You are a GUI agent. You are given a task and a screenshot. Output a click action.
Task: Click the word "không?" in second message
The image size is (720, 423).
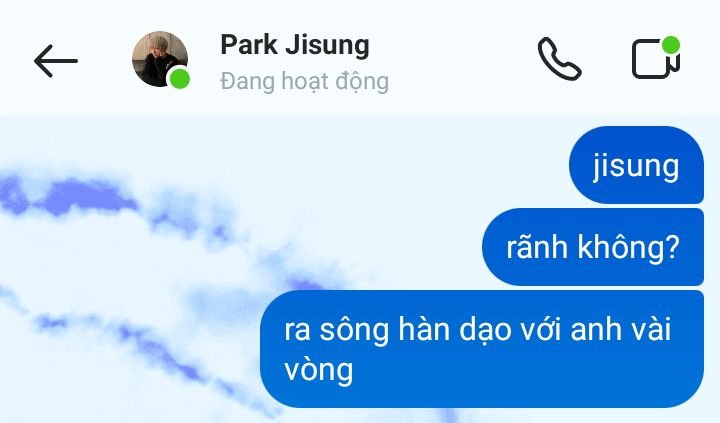(628, 248)
